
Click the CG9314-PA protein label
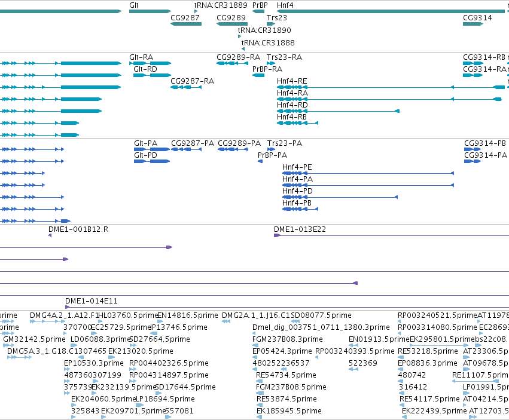pyautogui.click(x=486, y=155)
